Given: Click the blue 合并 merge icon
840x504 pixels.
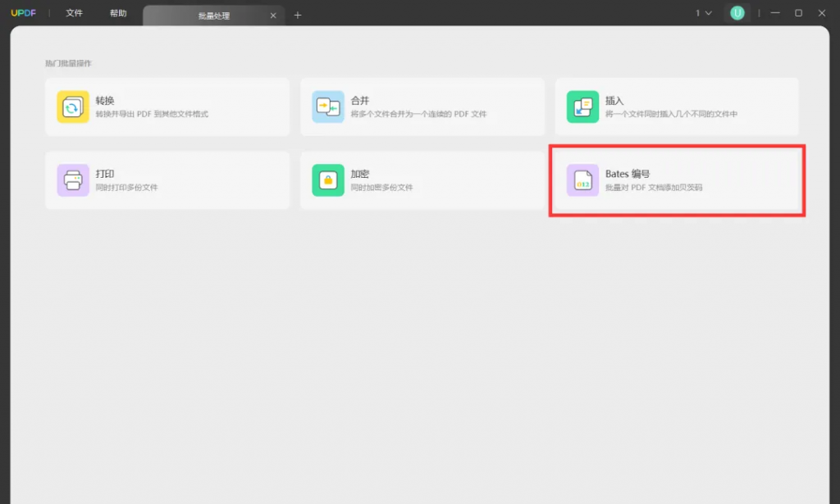Looking at the screenshot, I should pyautogui.click(x=328, y=107).
